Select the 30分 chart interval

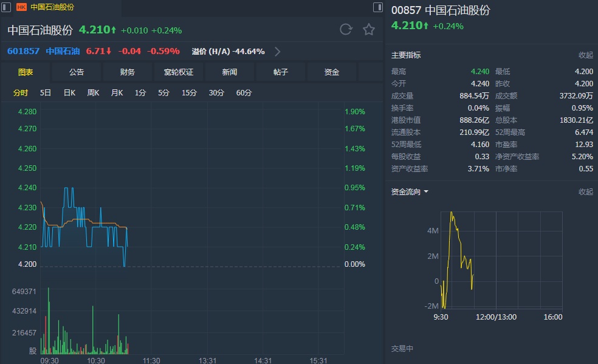click(x=216, y=92)
